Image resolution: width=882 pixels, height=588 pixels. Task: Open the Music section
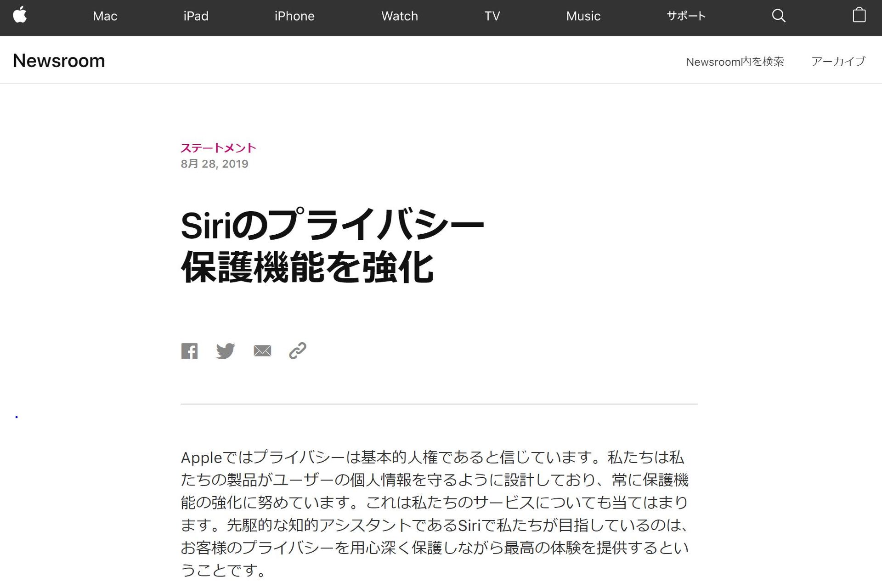pos(583,16)
